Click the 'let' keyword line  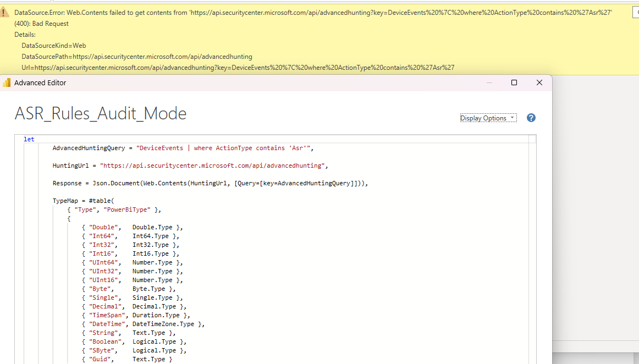click(29, 139)
